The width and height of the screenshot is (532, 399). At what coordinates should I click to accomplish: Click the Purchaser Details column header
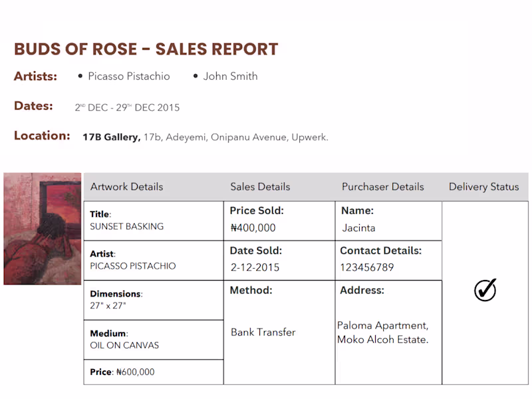click(382, 187)
